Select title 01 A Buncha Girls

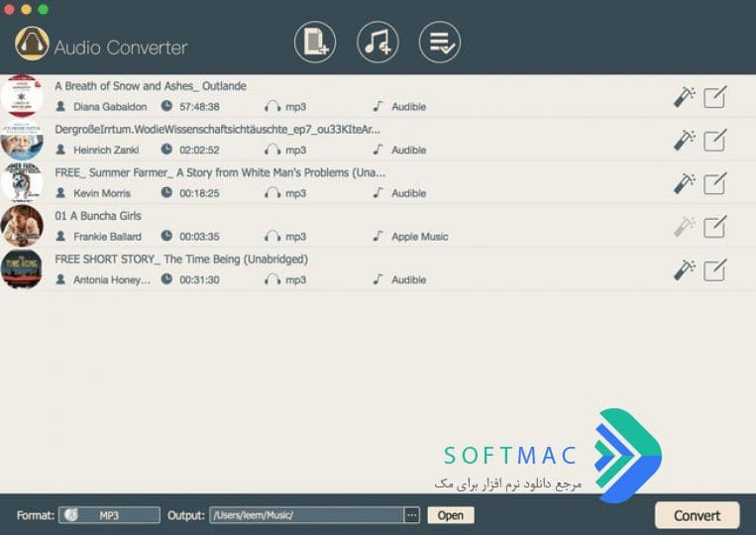pos(98,216)
